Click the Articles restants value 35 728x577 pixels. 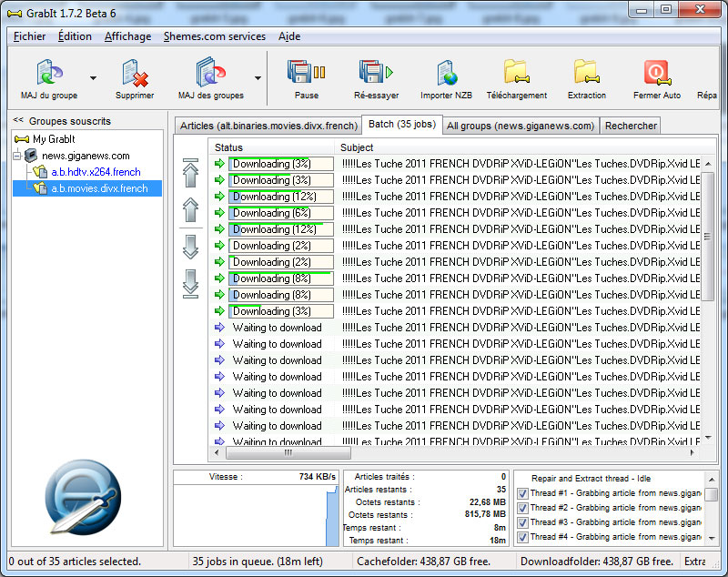[501, 490]
